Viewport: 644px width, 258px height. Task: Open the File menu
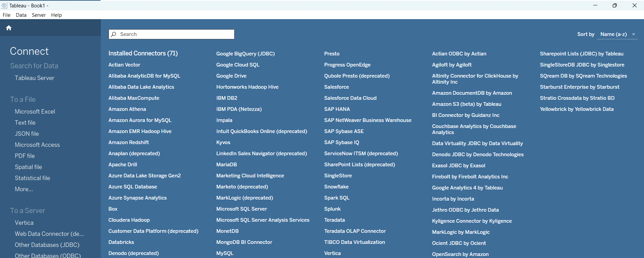click(6, 15)
